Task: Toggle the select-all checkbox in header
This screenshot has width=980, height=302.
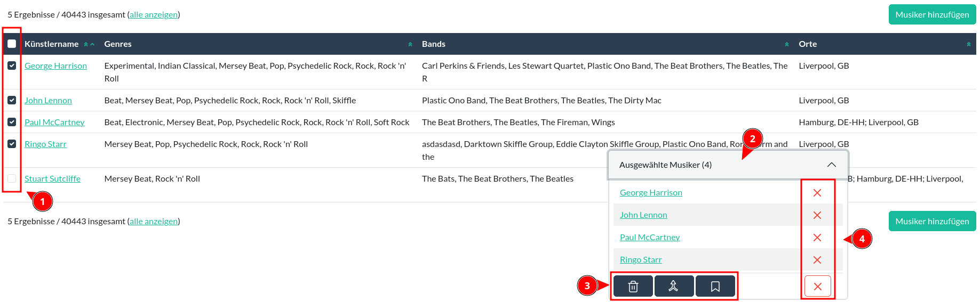Action: (x=12, y=44)
